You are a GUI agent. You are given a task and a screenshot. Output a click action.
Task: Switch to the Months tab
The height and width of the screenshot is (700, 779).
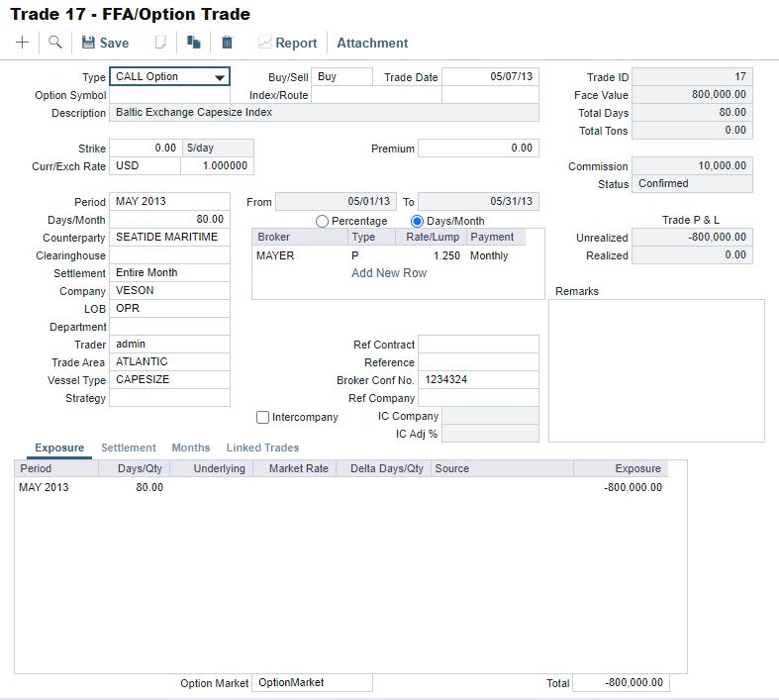click(x=191, y=449)
